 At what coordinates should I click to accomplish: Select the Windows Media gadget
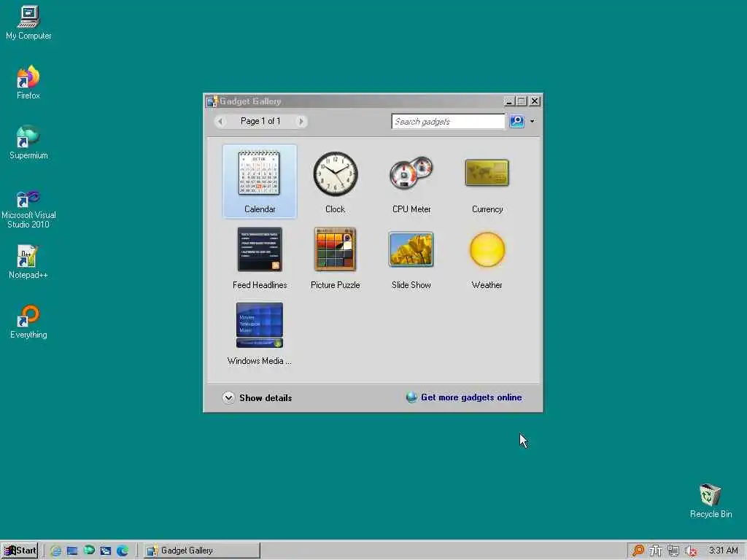[x=260, y=333]
